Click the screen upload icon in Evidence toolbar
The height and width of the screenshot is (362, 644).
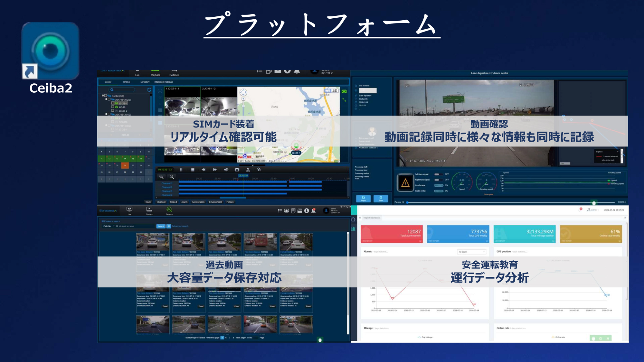(x=286, y=211)
